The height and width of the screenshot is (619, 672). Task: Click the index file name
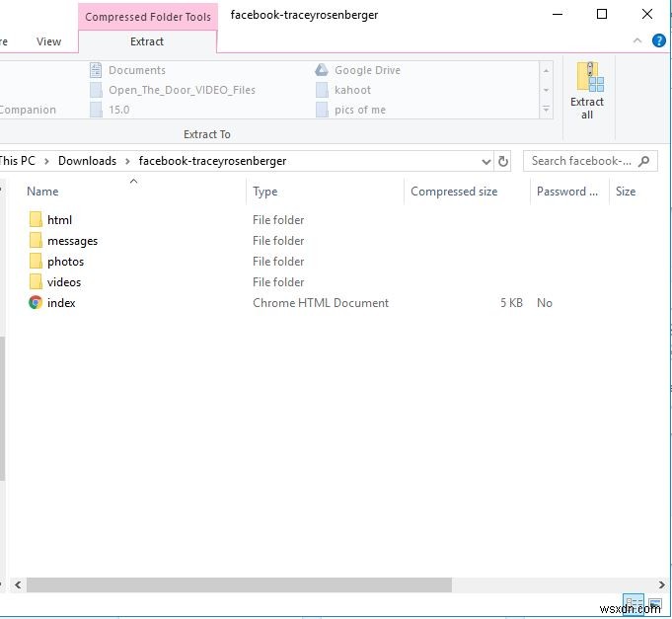tap(61, 303)
